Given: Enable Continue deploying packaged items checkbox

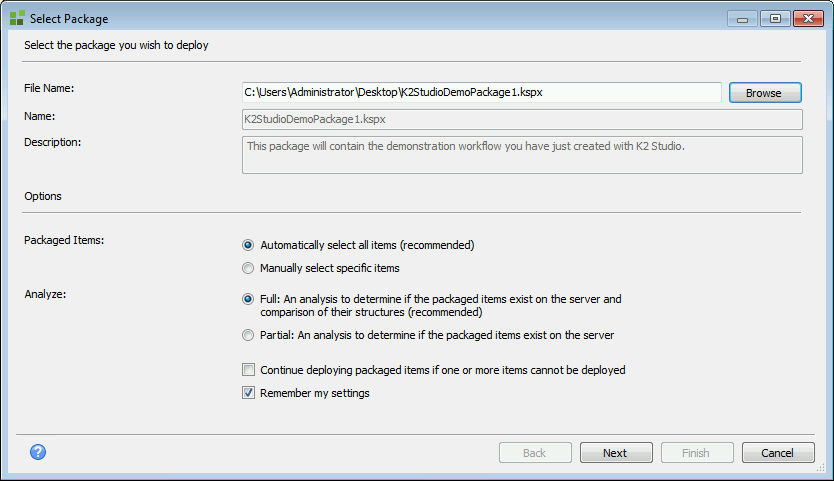Looking at the screenshot, I should [x=248, y=370].
